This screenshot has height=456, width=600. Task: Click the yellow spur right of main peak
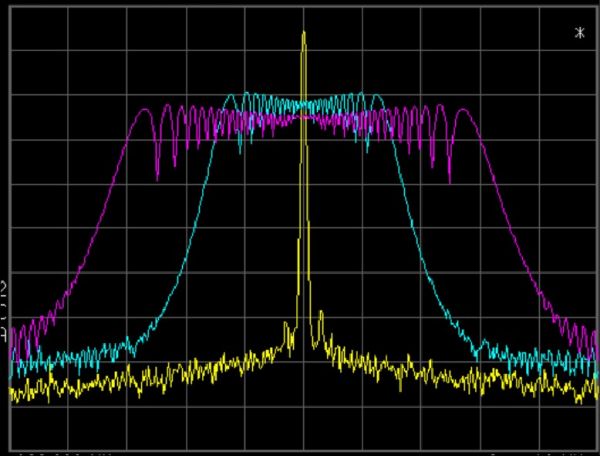pyautogui.click(x=318, y=318)
